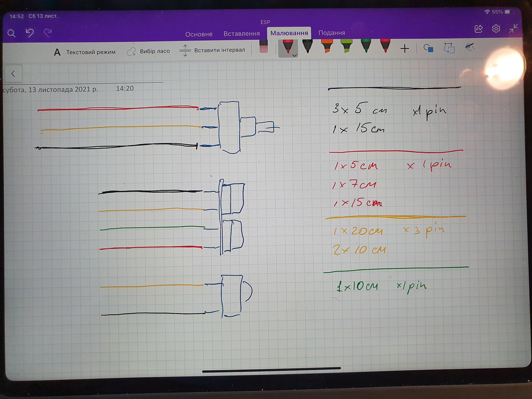Open the Shapes tool

[x=428, y=48]
